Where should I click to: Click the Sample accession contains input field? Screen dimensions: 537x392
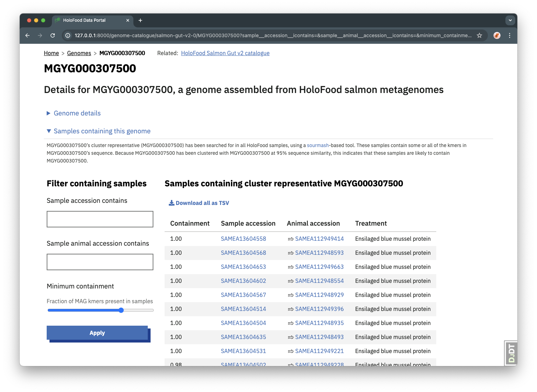pos(100,219)
